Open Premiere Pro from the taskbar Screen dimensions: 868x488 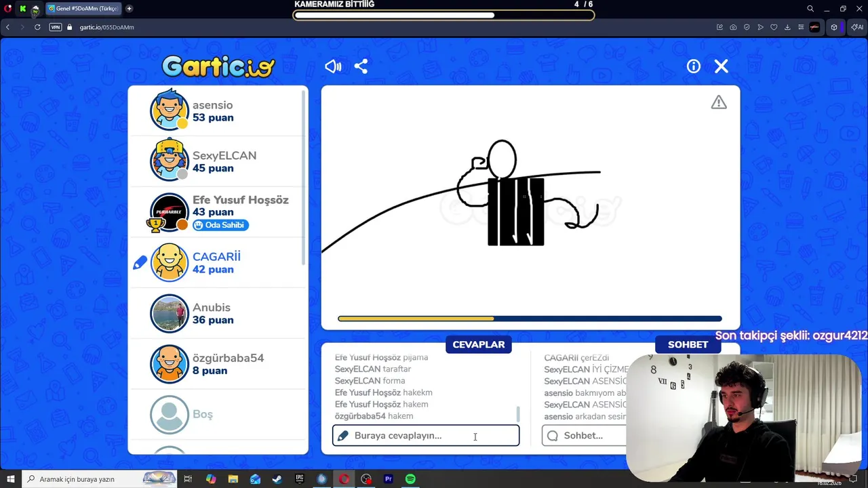pos(389,479)
